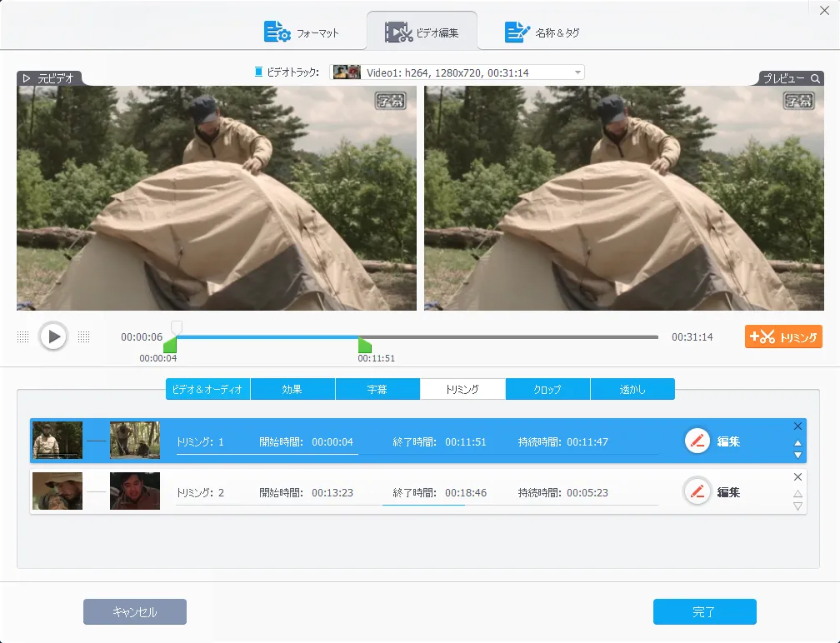Click the dotted icon right of play button
The height and width of the screenshot is (643, 840).
coord(83,336)
